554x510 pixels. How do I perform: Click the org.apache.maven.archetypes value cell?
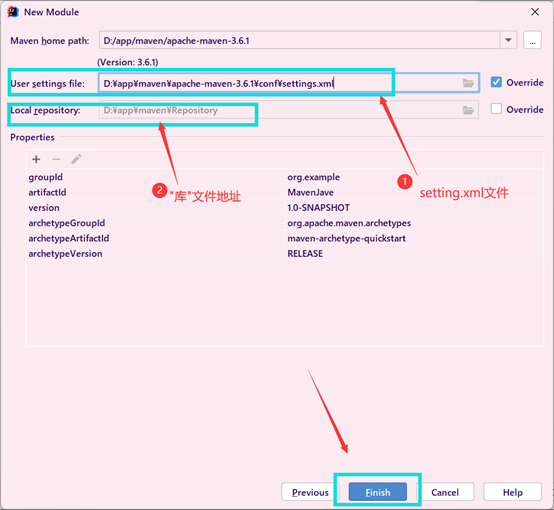point(413,223)
